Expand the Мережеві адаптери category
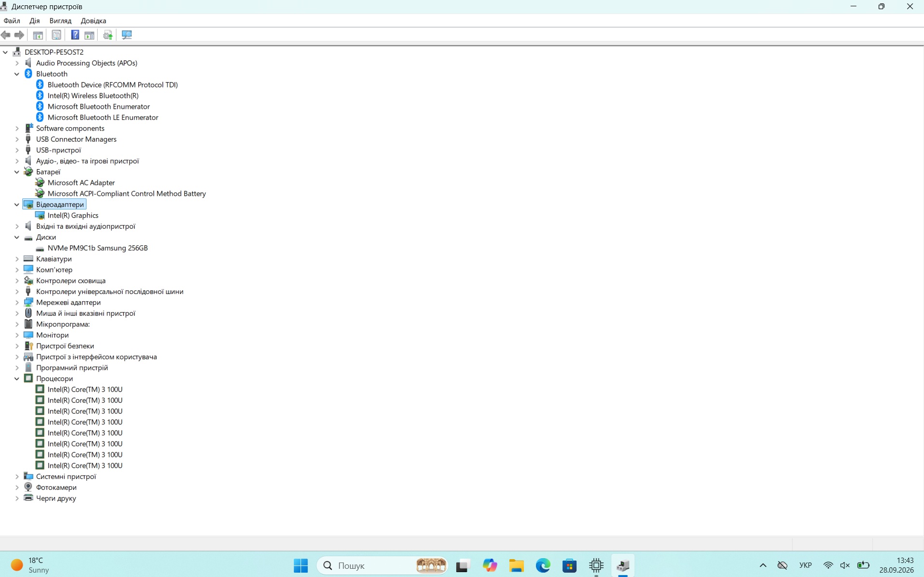The height and width of the screenshot is (577, 924). point(17,302)
